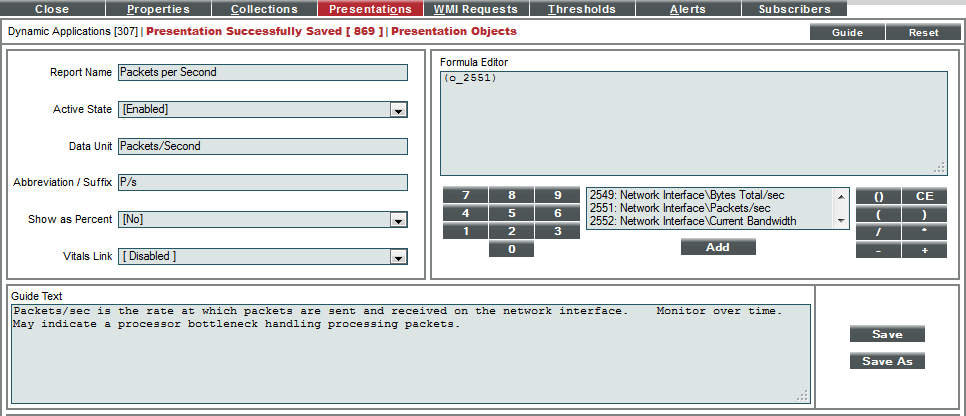Image resolution: width=966 pixels, height=416 pixels.
Task: Click the Add button under object list
Action: [x=718, y=247]
